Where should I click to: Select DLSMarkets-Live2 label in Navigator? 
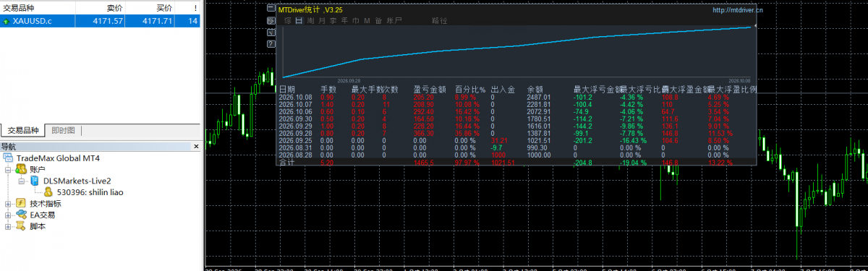[77, 181]
